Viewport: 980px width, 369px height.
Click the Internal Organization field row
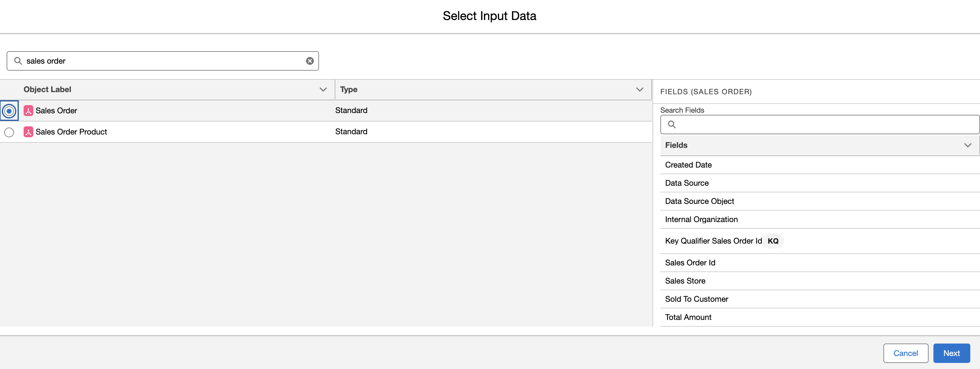(x=701, y=219)
